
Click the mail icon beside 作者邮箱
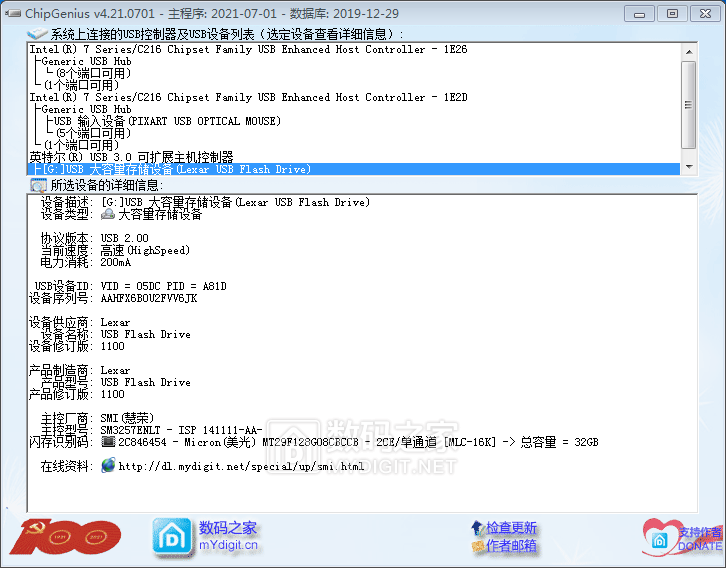pos(478,546)
